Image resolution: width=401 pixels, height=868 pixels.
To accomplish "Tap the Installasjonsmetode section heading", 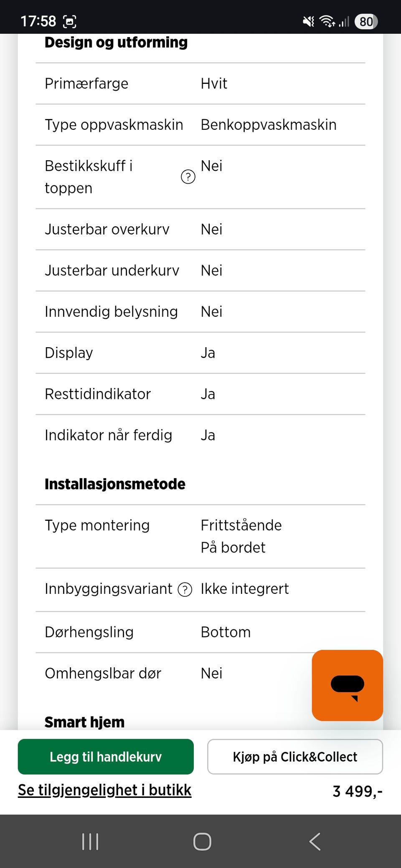I will click(115, 484).
